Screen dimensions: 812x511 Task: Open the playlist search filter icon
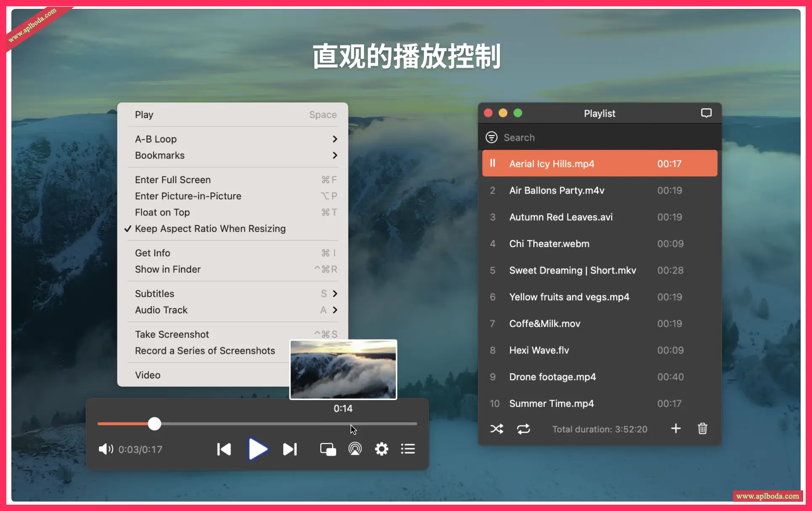(x=491, y=137)
